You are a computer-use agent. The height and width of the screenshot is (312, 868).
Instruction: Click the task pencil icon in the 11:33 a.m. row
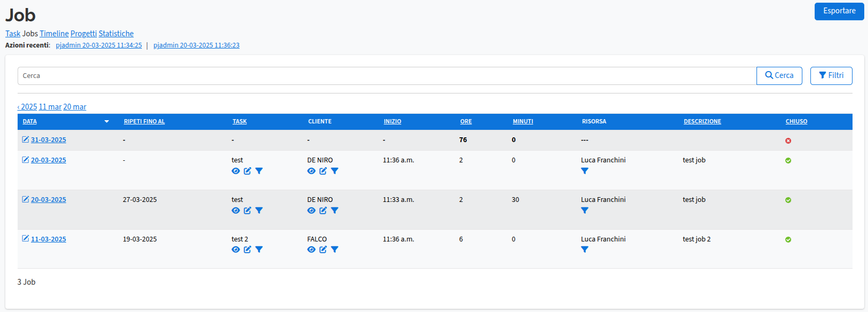[x=248, y=210]
